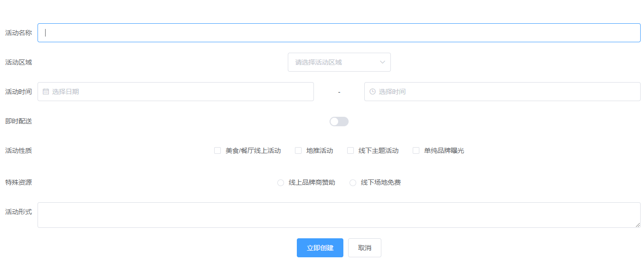Check the 地推活动 checkbox
This screenshot has height=272, width=644.
[x=298, y=150]
